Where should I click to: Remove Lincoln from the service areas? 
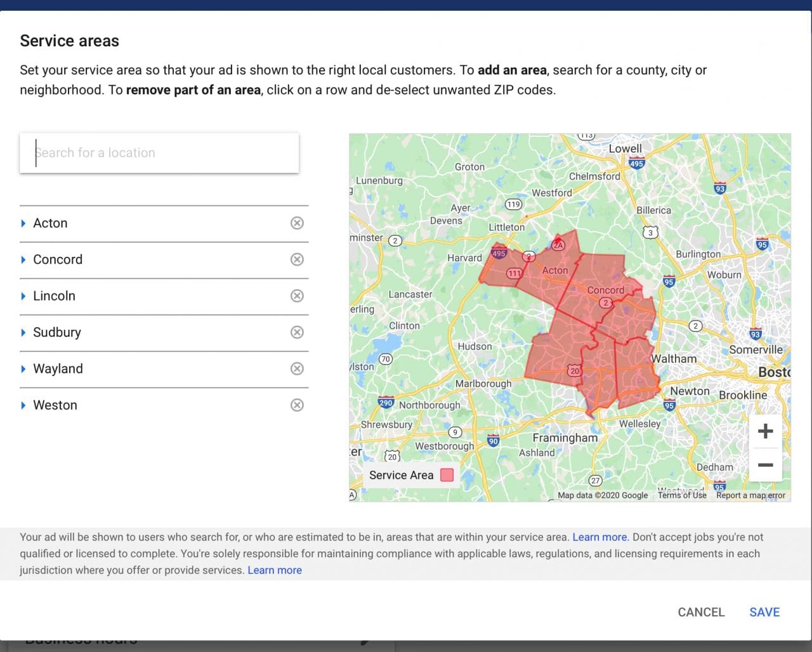[x=297, y=296]
